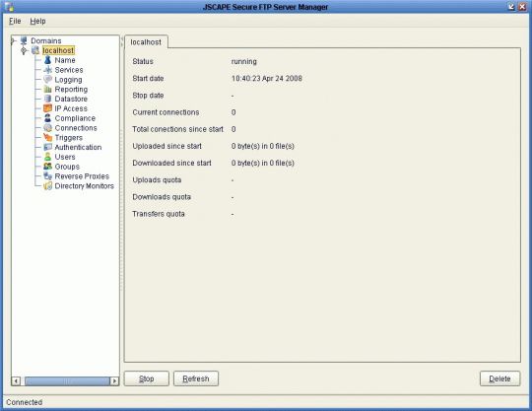Viewport: 532px width, 411px height.
Task: Open the Users node
Action: click(65, 157)
